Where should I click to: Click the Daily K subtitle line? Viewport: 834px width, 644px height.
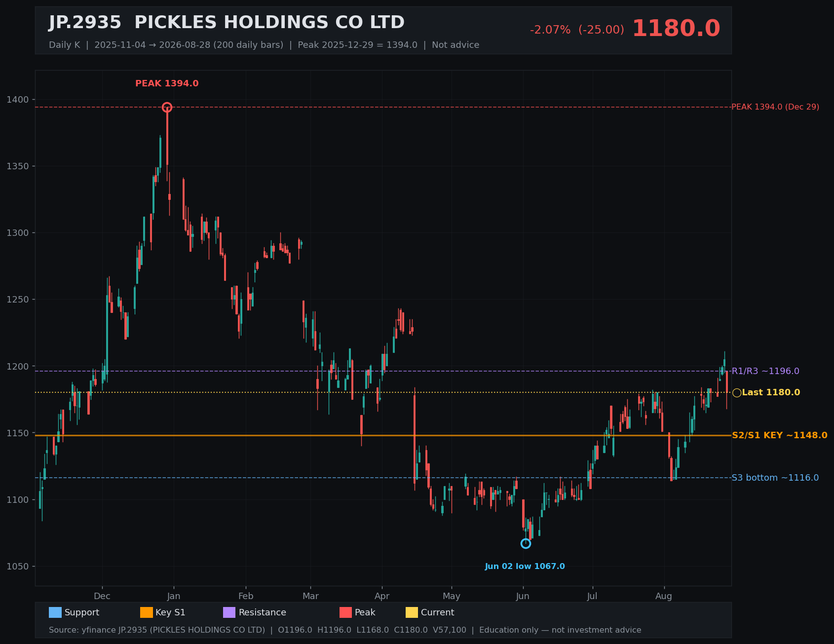264,45
